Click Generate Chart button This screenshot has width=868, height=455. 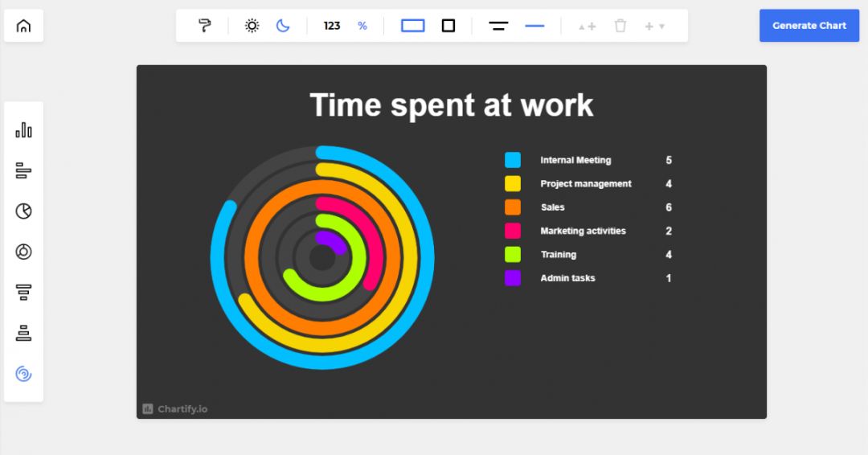(x=809, y=26)
